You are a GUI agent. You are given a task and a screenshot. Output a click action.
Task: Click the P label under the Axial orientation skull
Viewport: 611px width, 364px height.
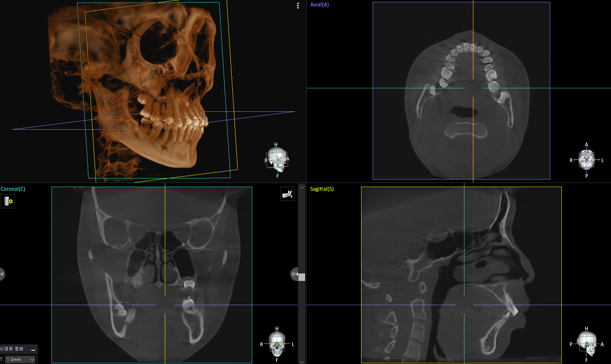pyautogui.click(x=586, y=176)
